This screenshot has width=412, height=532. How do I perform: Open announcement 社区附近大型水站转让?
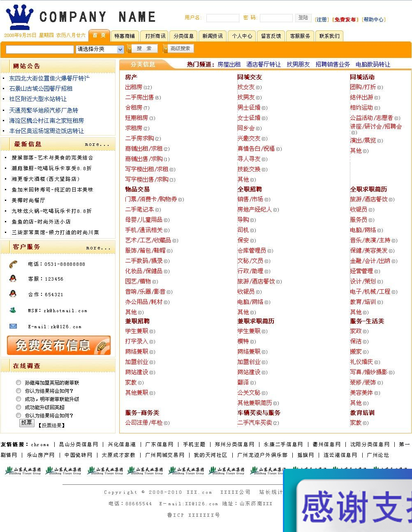tap(38, 99)
